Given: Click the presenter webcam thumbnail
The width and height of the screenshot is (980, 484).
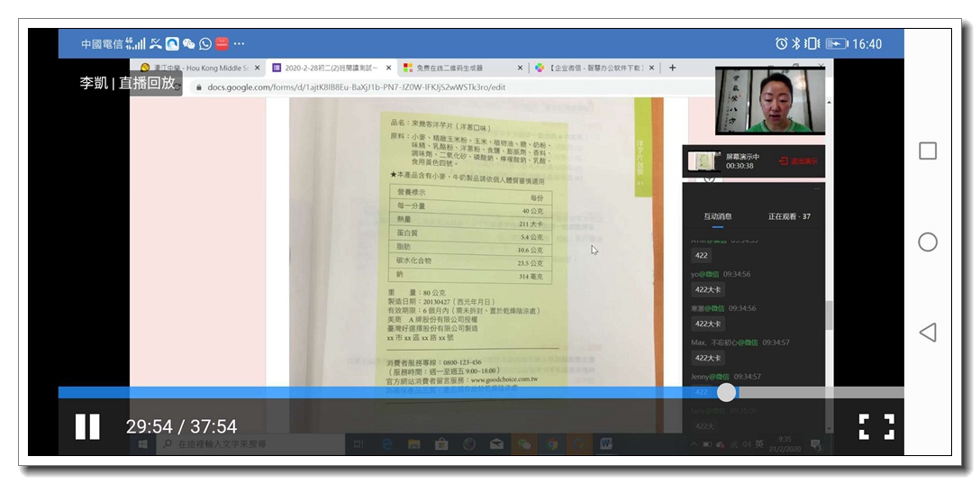Looking at the screenshot, I should [x=770, y=101].
